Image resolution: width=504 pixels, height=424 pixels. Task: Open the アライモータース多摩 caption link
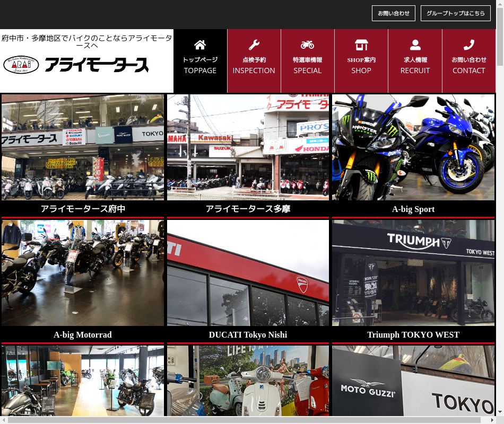point(248,209)
